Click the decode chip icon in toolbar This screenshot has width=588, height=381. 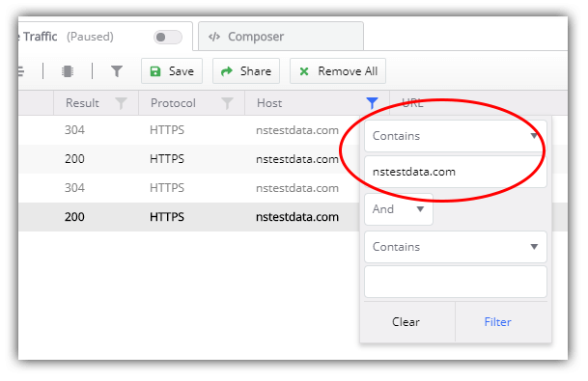point(68,71)
